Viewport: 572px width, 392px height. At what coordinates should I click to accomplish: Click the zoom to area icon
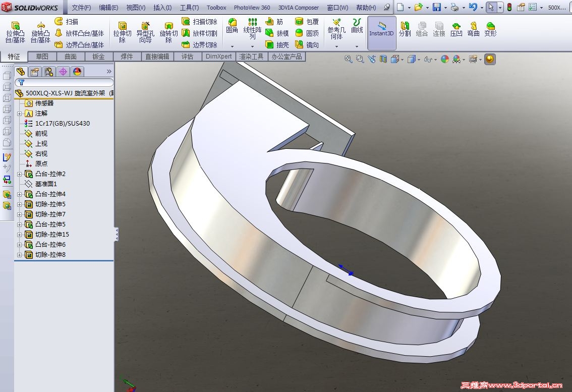point(360,59)
